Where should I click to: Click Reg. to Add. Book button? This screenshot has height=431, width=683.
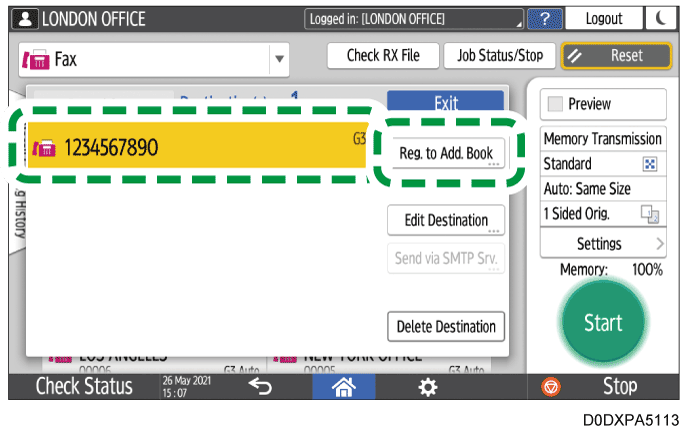(x=446, y=153)
